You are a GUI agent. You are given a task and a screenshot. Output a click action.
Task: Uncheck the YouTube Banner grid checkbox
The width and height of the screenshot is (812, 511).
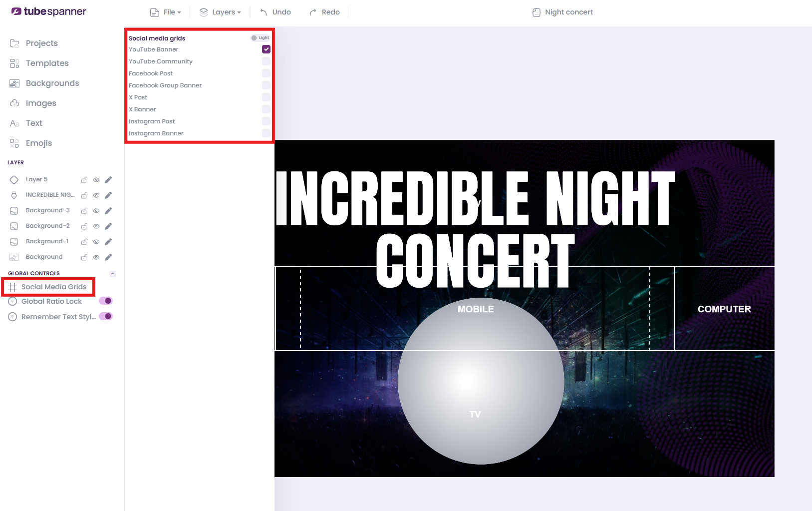(x=267, y=49)
